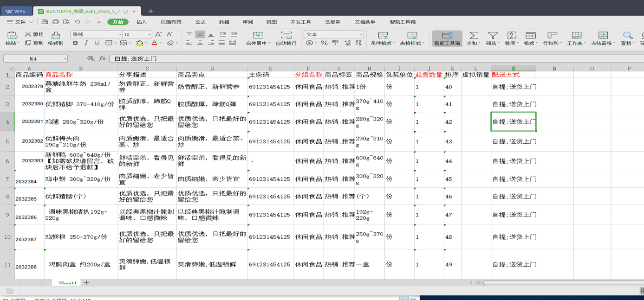
Task: Click the Increase Indent icon
Action: tap(234, 34)
